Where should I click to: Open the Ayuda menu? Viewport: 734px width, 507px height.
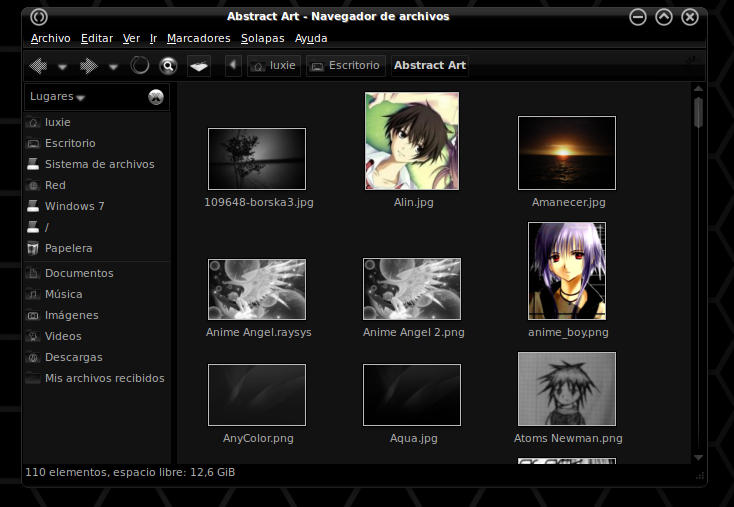[x=311, y=38]
